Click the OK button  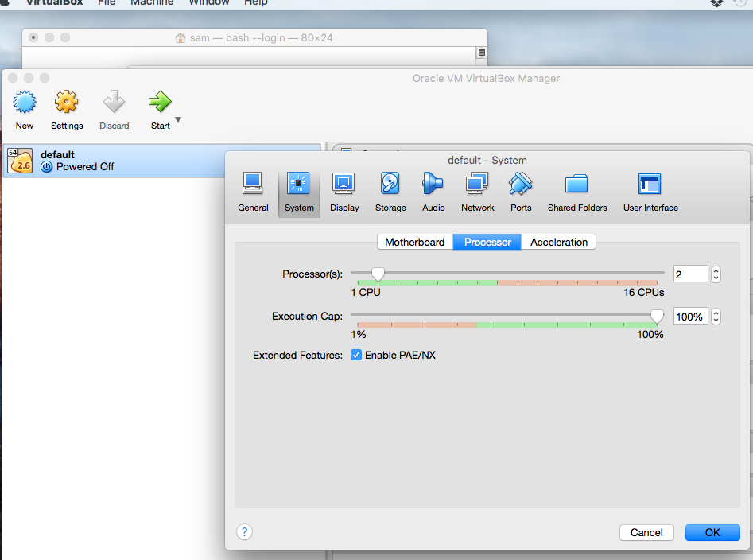[x=712, y=532]
